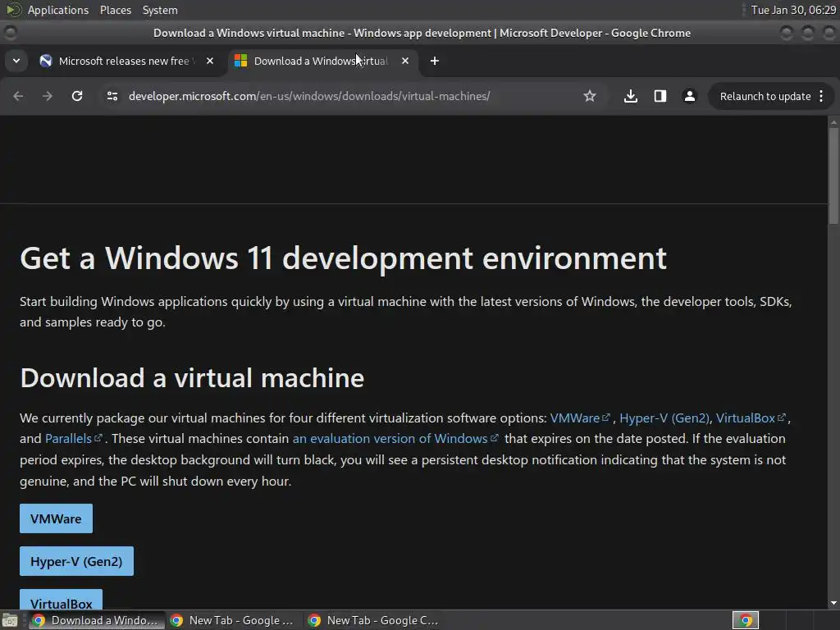Click the show desktop icon in taskbar

tap(10, 620)
